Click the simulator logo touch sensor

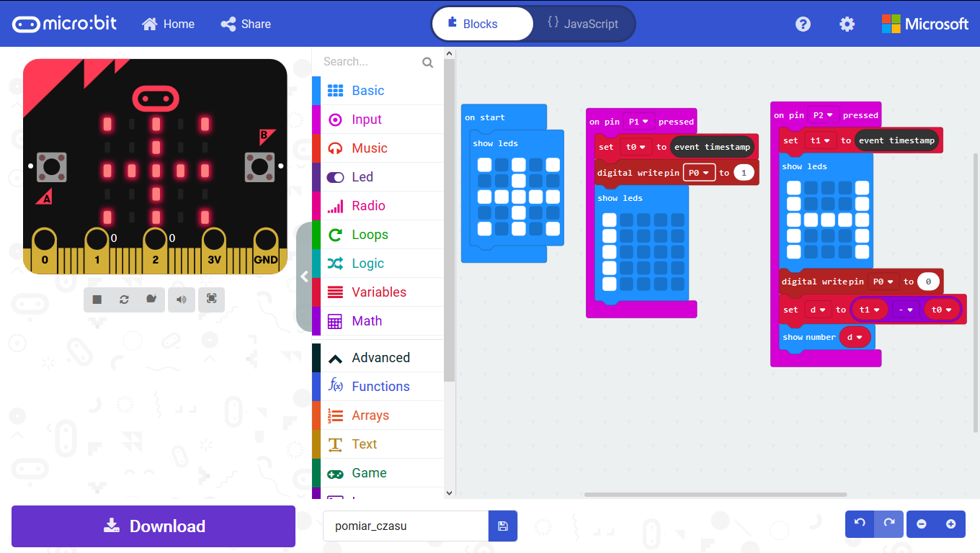click(x=155, y=97)
